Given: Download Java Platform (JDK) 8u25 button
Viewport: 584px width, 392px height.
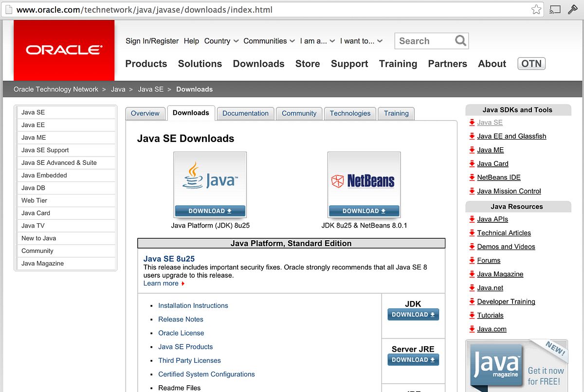Looking at the screenshot, I should coord(210,211).
